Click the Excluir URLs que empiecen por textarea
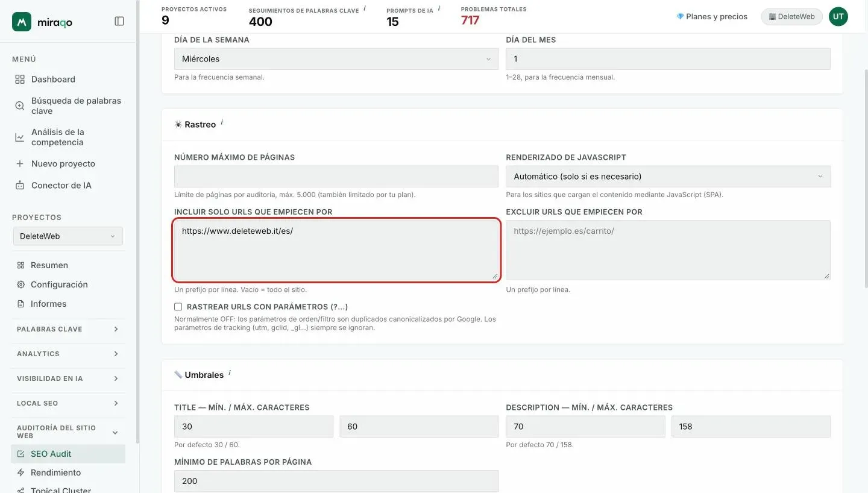Image resolution: width=868 pixels, height=493 pixels. [x=668, y=250]
